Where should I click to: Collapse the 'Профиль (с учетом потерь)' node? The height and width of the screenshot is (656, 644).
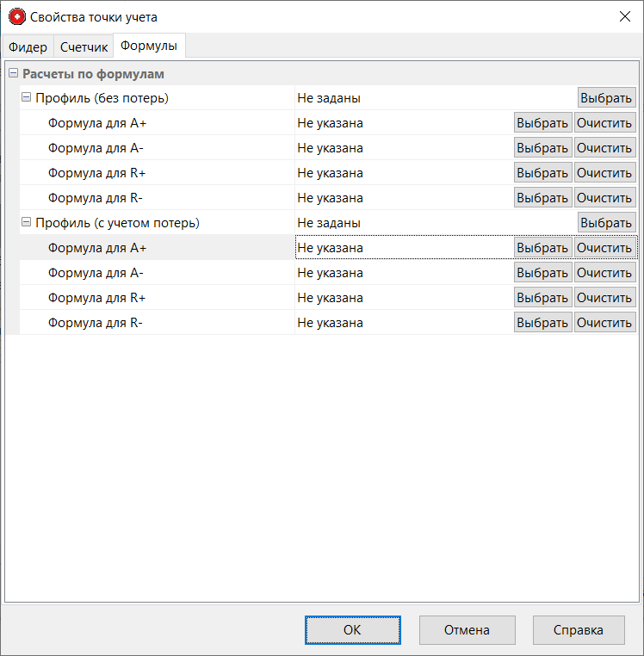tap(26, 223)
